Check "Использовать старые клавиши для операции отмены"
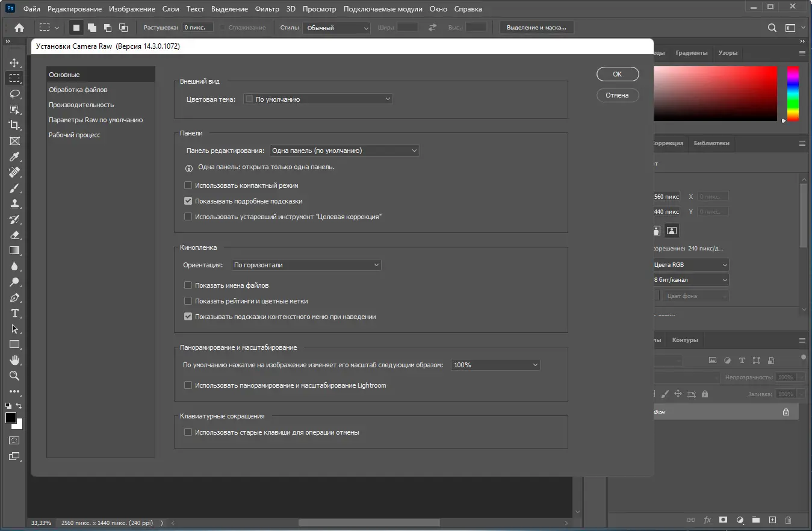The image size is (812, 531). [x=188, y=432]
